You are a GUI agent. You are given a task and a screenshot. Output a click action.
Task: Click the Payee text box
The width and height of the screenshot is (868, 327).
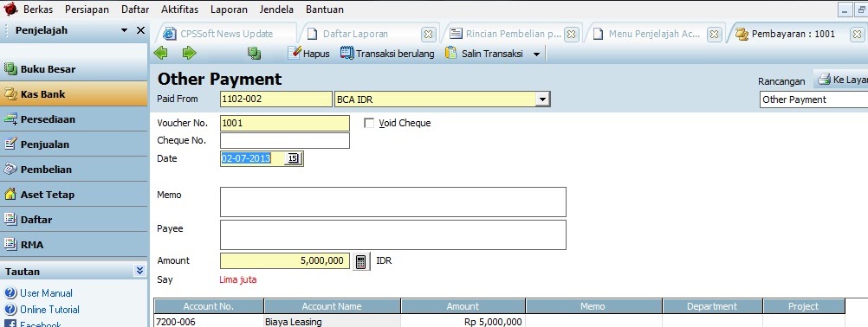pos(393,234)
